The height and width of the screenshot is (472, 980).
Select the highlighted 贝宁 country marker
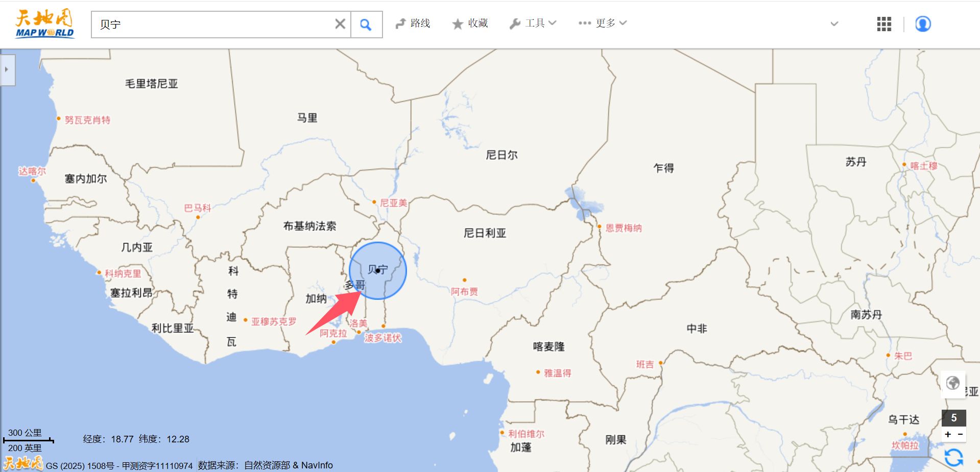coord(377,271)
